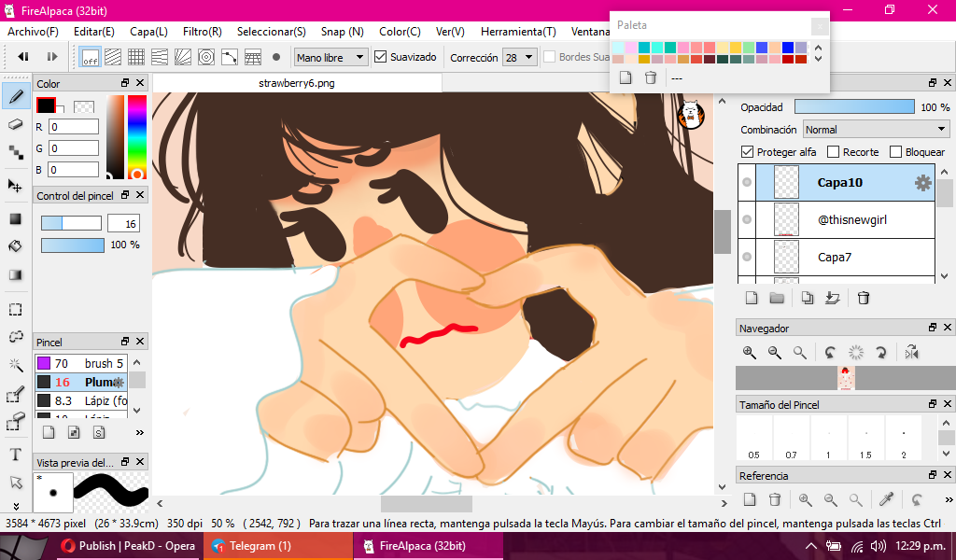Click the black foreground color swatch
Viewport: 956px width, 560px height.
pyautogui.click(x=46, y=105)
